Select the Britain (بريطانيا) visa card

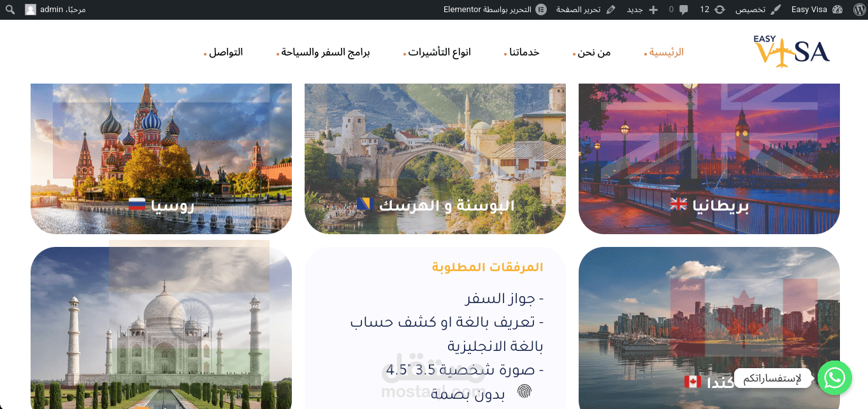click(709, 158)
